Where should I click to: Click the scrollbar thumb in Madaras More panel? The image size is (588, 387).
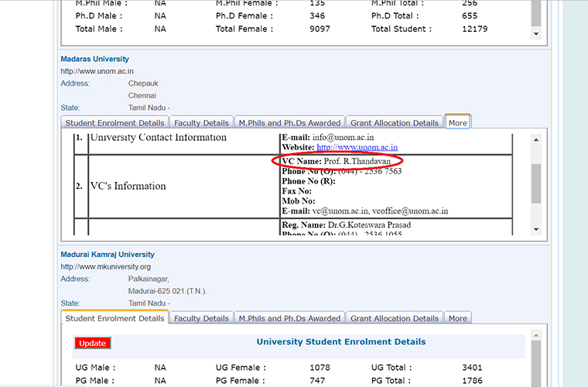[x=536, y=183]
